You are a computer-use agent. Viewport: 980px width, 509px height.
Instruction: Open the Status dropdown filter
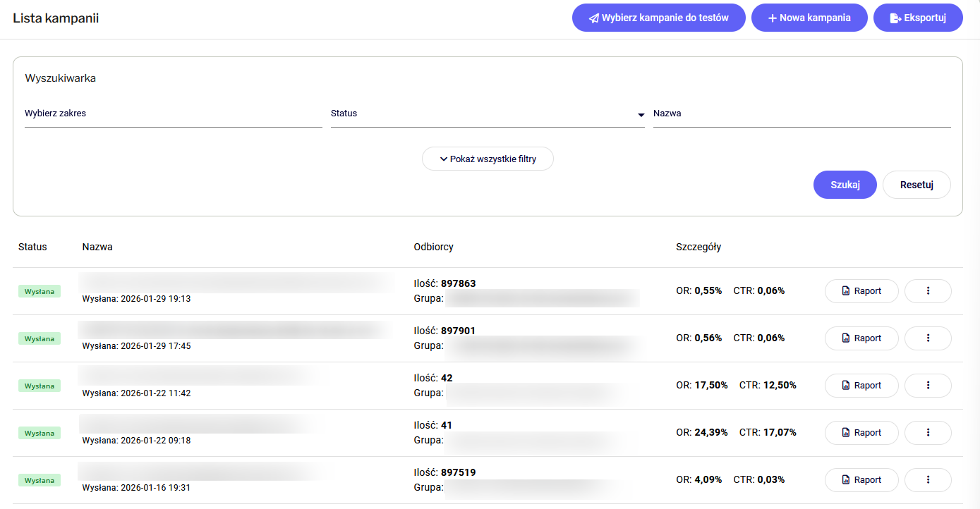click(x=487, y=114)
